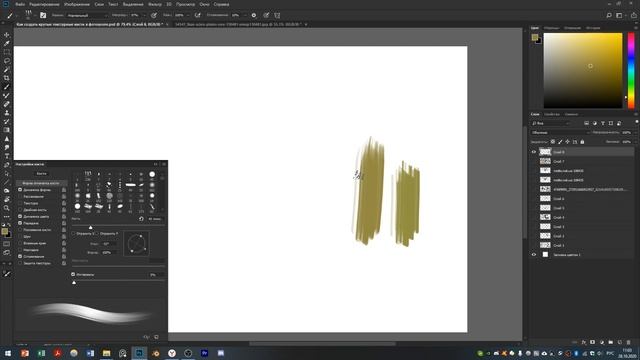Select the Lasso tool

click(x=7, y=60)
